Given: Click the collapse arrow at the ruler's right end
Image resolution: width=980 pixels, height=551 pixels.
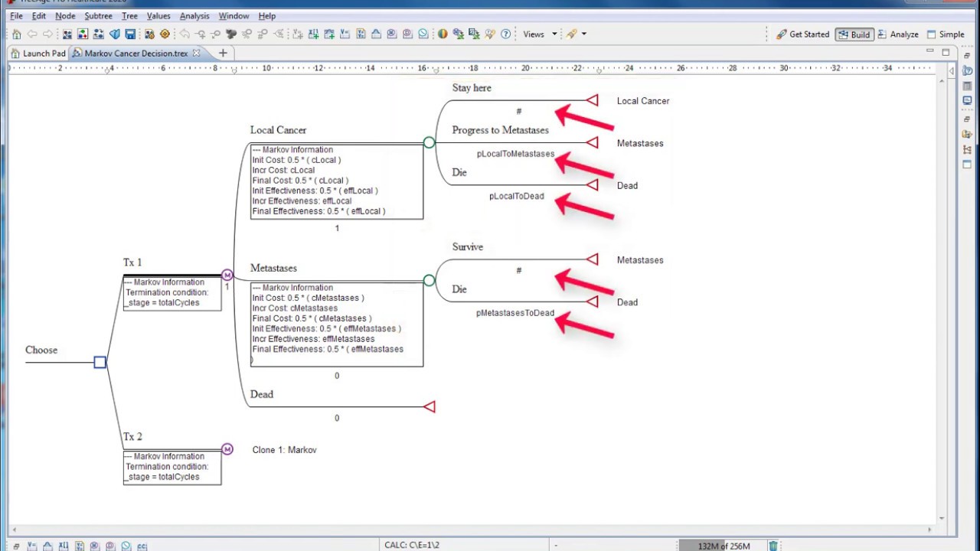Looking at the screenshot, I should click(952, 70).
